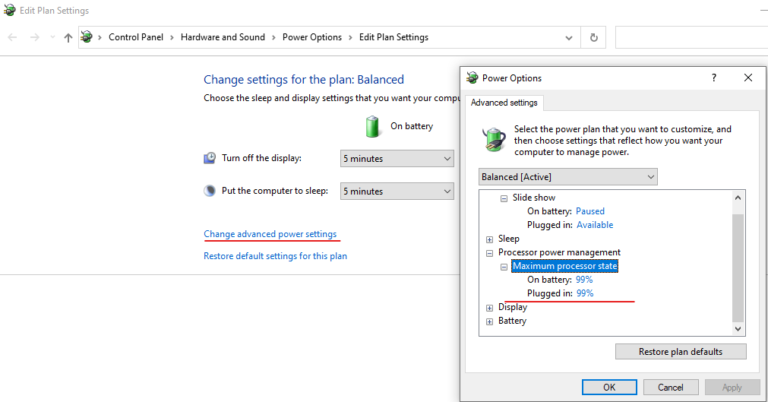Open the Put the computer to sleep dropdown
The width and height of the screenshot is (768, 402).
[397, 191]
